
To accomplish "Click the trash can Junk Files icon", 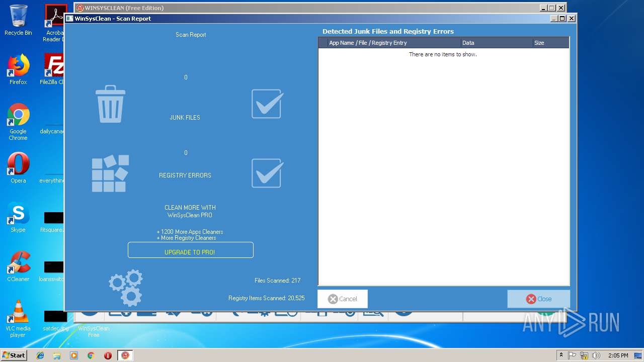I will tap(110, 104).
